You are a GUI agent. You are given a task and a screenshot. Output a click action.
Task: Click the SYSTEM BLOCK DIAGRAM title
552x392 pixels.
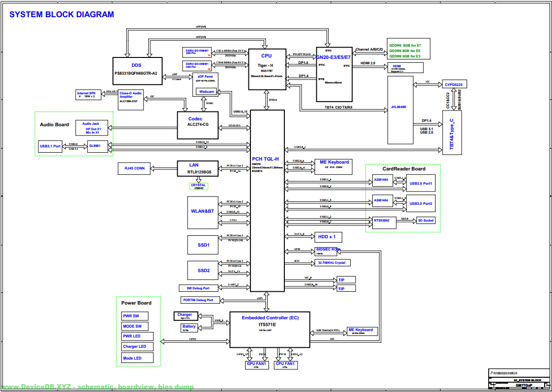pyautogui.click(x=61, y=14)
